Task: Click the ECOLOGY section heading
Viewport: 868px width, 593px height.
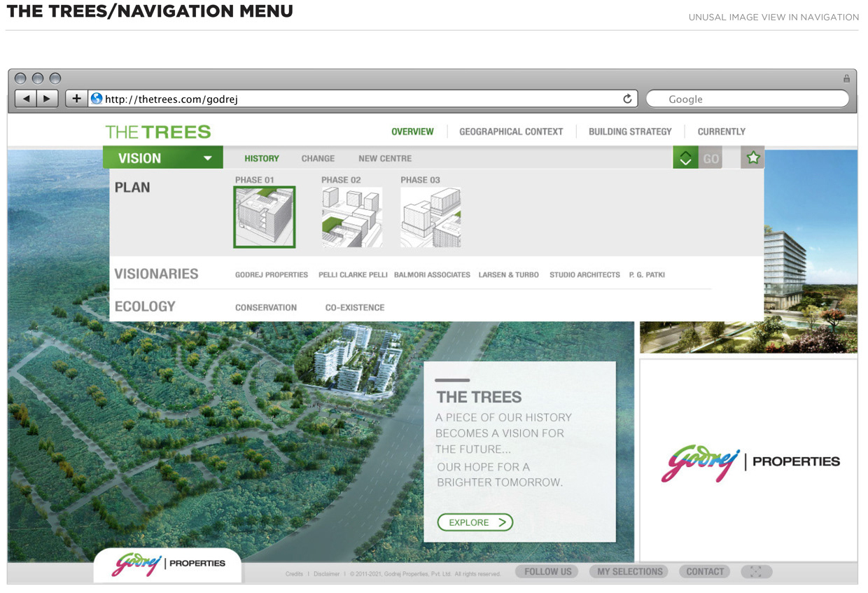Action: point(145,306)
